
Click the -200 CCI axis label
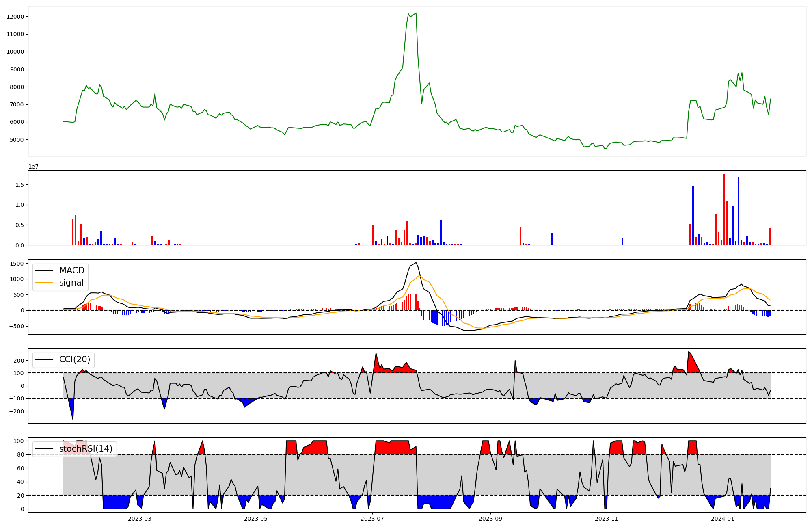(17, 411)
